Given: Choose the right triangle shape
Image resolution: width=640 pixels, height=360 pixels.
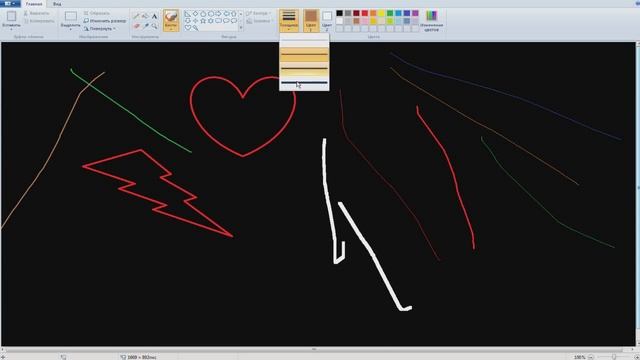Looking at the screenshot, I should point(187,14).
